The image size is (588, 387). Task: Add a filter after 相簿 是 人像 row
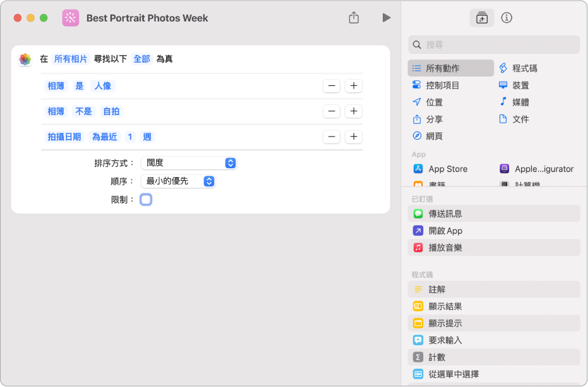[x=354, y=86]
